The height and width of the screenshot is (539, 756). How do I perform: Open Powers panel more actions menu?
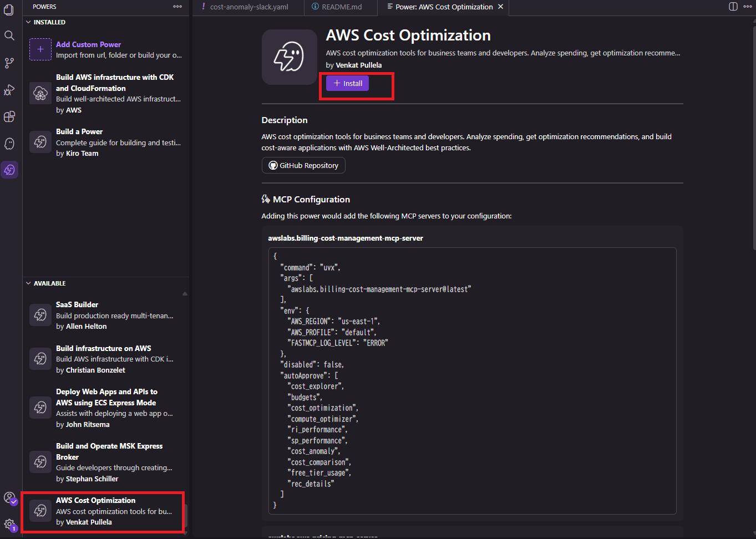pyautogui.click(x=177, y=7)
